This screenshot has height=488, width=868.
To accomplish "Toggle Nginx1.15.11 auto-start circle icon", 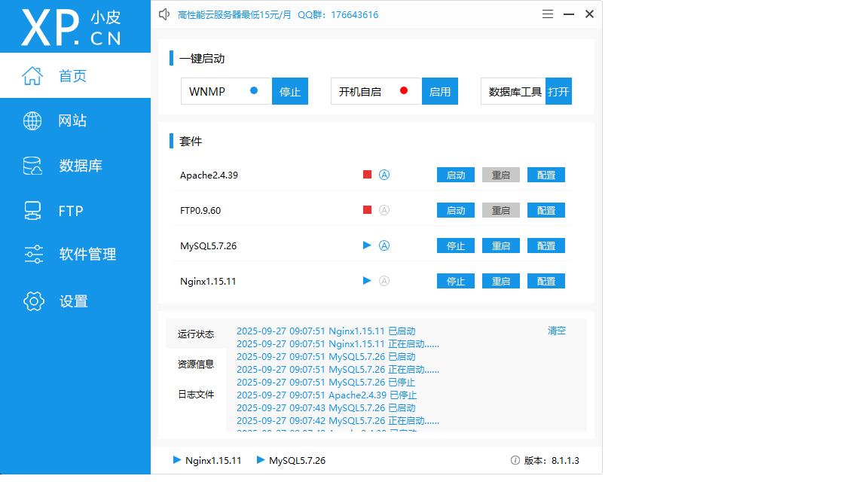I will pos(384,281).
